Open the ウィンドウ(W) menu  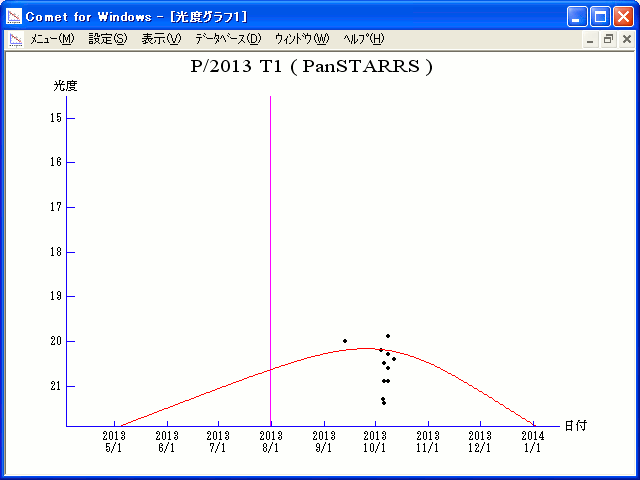301,39
